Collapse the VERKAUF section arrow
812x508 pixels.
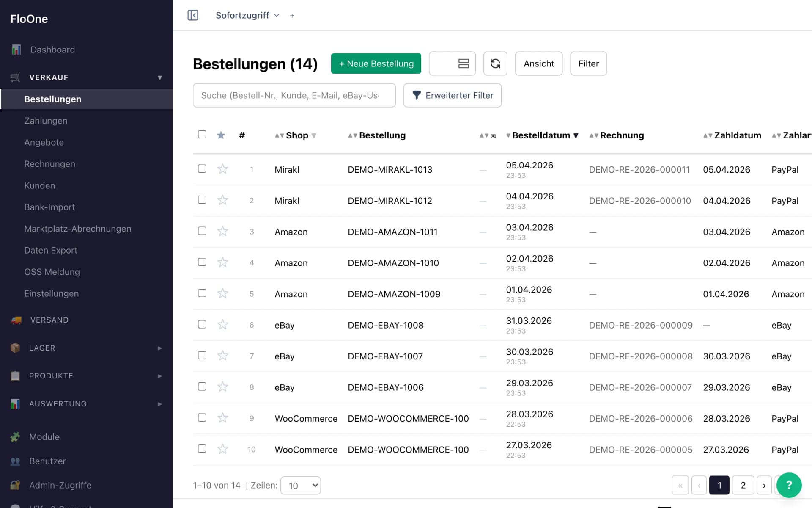160,77
